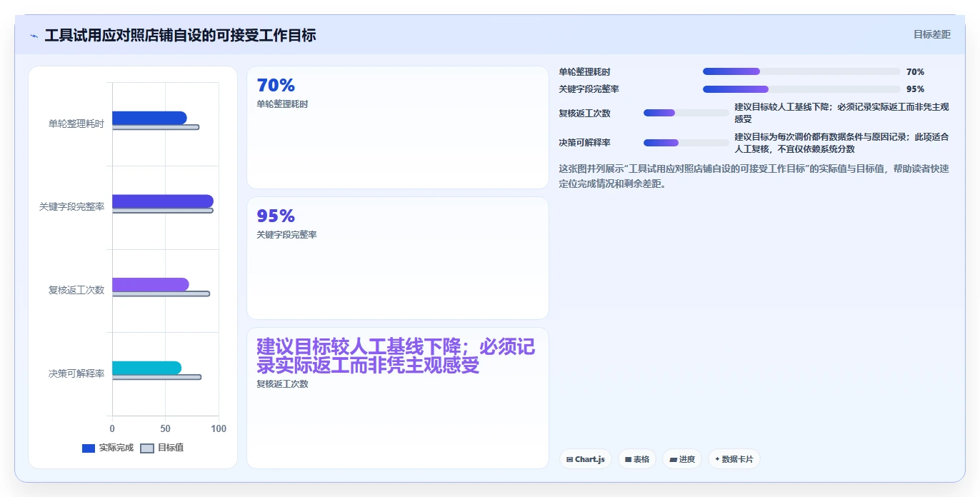Click the Chart.js chip icon
980x497 pixels.
pos(569,460)
